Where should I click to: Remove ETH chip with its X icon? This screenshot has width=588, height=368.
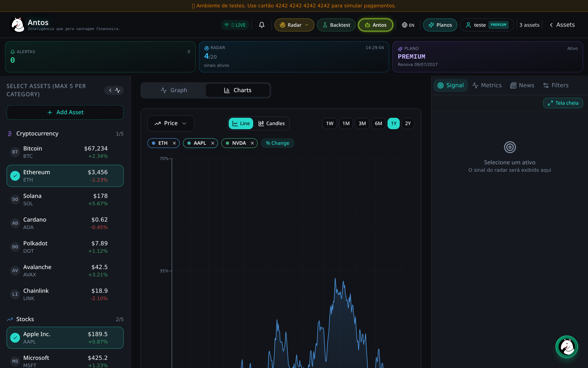pyautogui.click(x=174, y=143)
